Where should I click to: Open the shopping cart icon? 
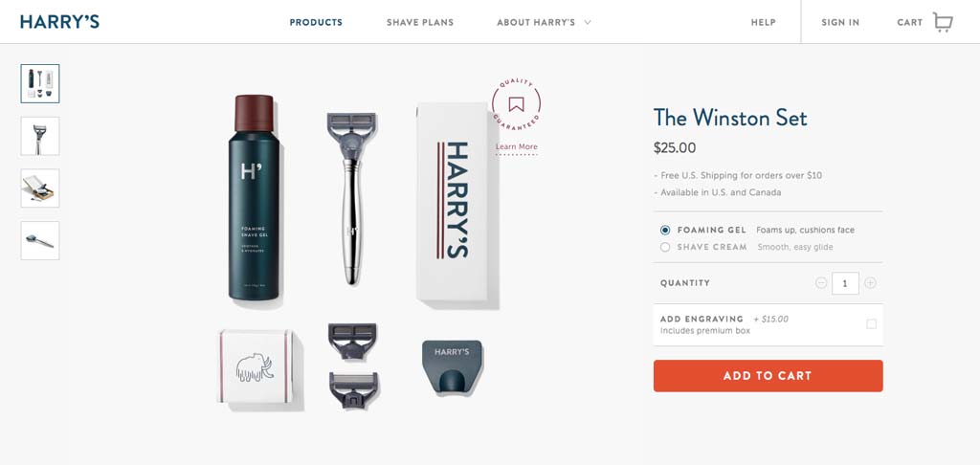[x=943, y=22]
